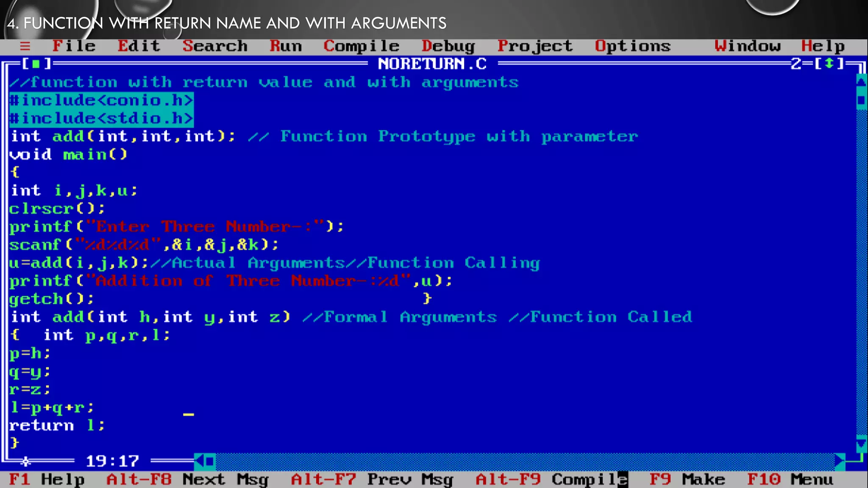Click the horizontal scrollbar track
This screenshot has height=488, width=868.
pyautogui.click(x=525, y=461)
